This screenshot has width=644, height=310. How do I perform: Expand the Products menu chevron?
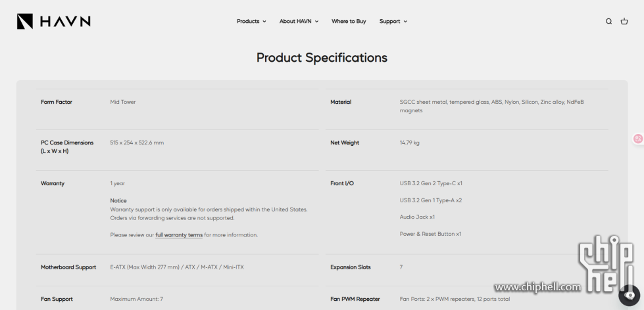pyautogui.click(x=264, y=22)
